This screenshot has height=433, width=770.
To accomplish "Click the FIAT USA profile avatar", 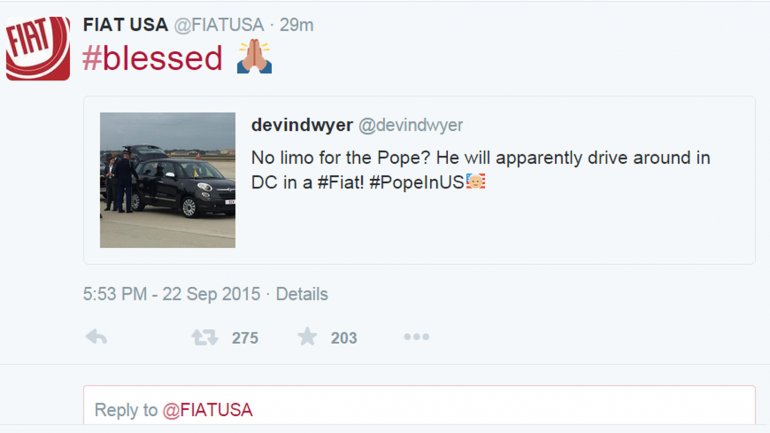I will click(38, 48).
